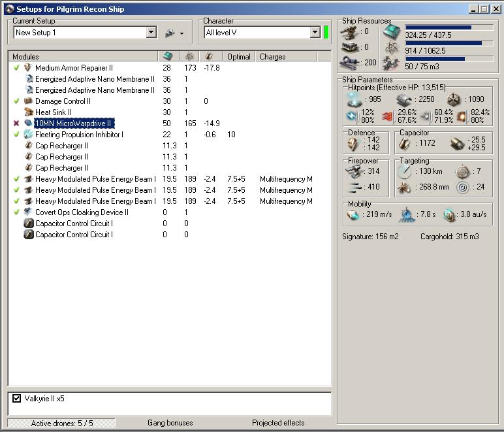Open the Current Setup dropdown arrow
The width and height of the screenshot is (504, 432).
(x=151, y=32)
